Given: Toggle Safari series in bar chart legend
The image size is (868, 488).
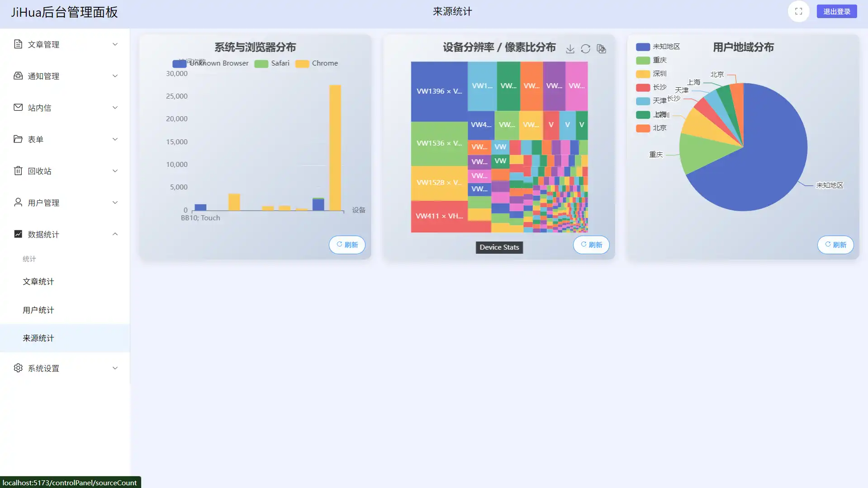Looking at the screenshot, I should point(272,63).
